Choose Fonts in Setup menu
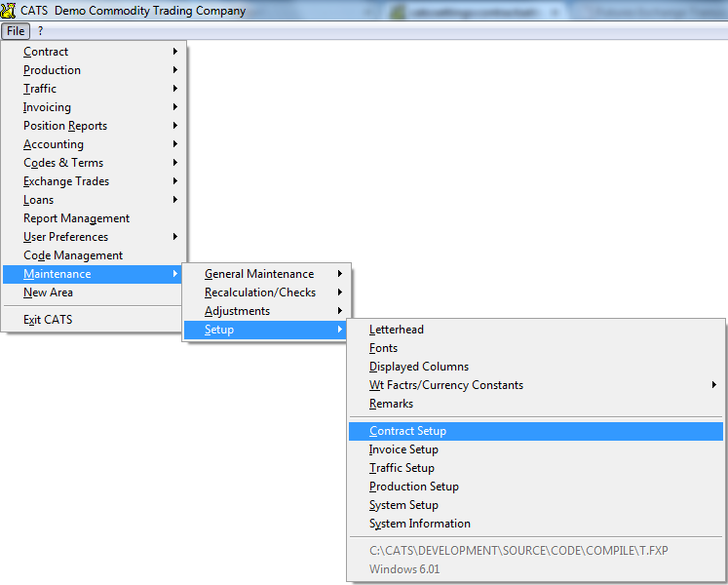 click(x=536, y=348)
